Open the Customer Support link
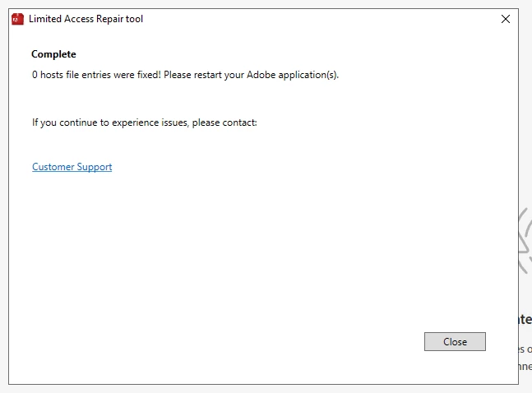Screen dimensions: 532x393 click(72, 167)
